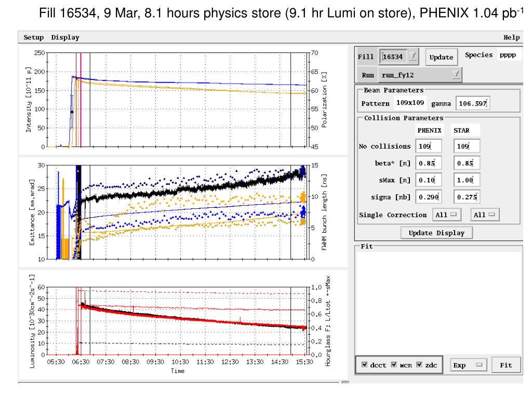Click the Intensity axis label
The width and height of the screenshot is (532, 399).
pyautogui.click(x=29, y=100)
